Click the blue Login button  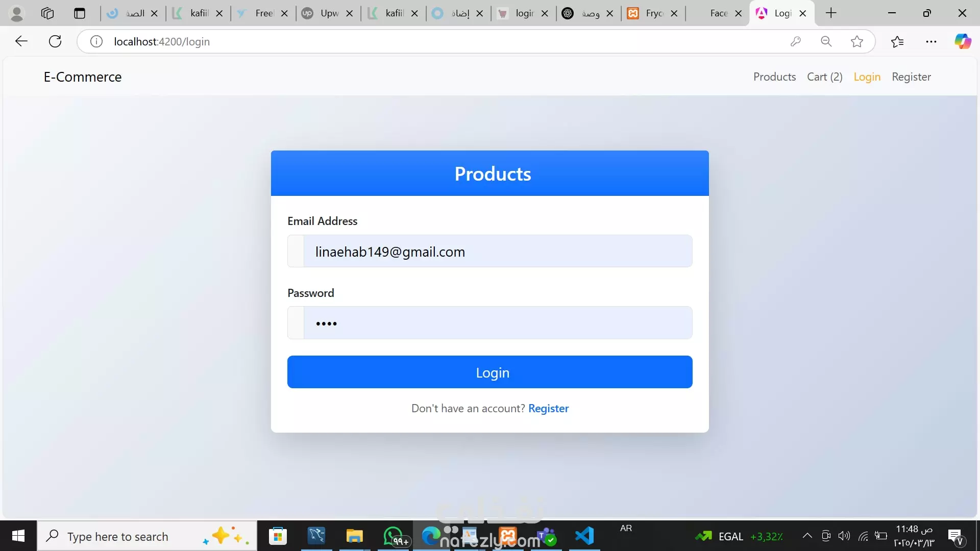click(489, 372)
